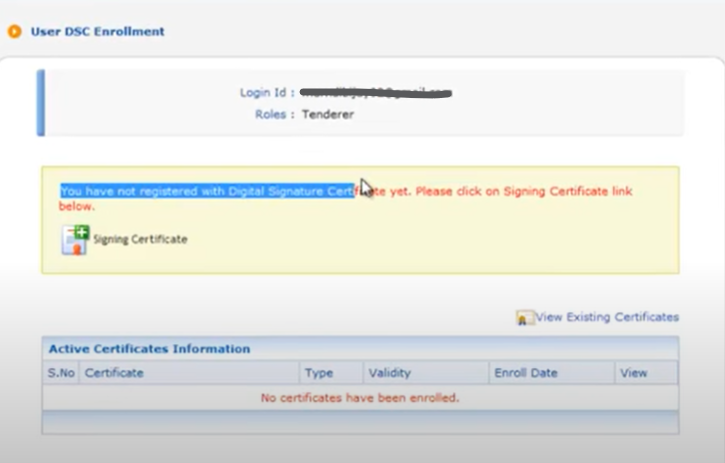This screenshot has height=463, width=725.
Task: Click the 'No certificates have been enrolled' row
Action: click(x=360, y=398)
